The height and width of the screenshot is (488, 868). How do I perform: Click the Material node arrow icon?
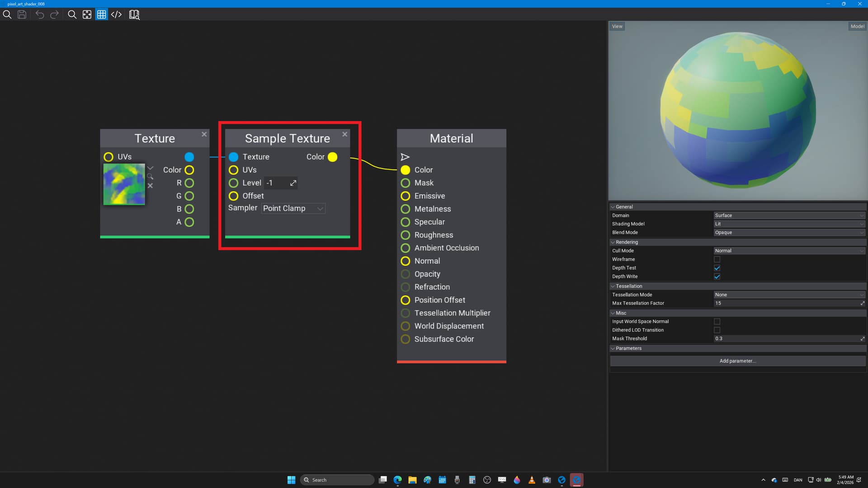pyautogui.click(x=405, y=157)
